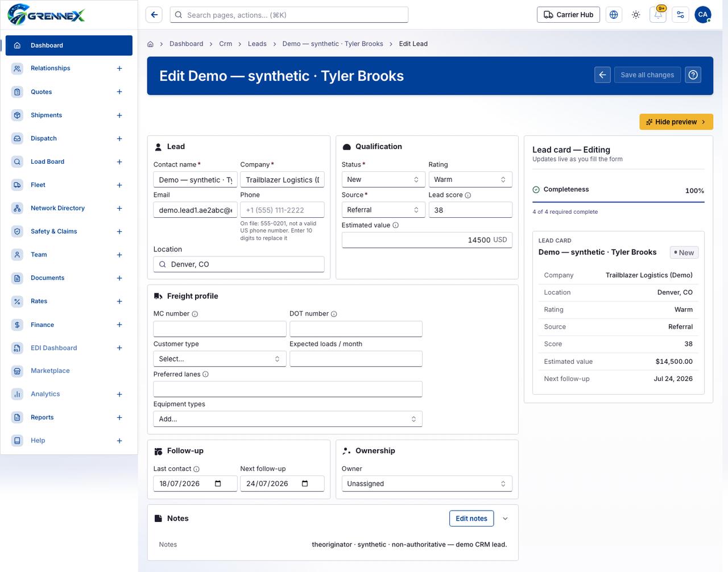Click the Phone number input field
Viewport: 728px width, 572px height.
[282, 210]
